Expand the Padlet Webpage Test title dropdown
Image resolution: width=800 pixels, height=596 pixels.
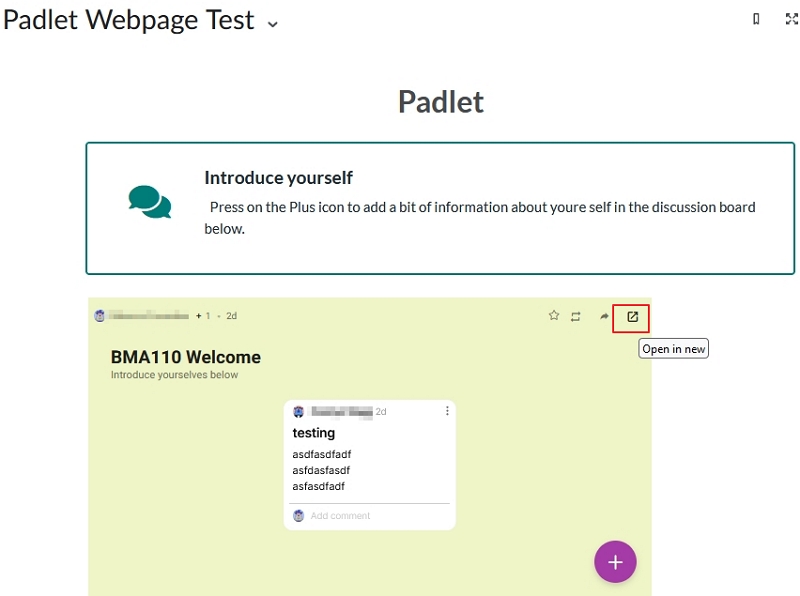pyautogui.click(x=273, y=24)
